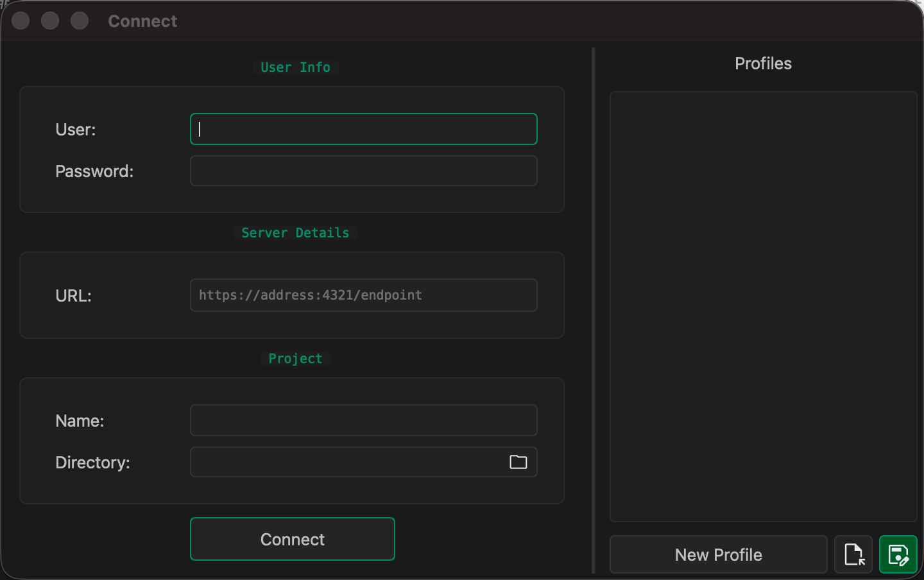924x580 pixels.
Task: Click the Profiles panel title
Action: coord(763,64)
